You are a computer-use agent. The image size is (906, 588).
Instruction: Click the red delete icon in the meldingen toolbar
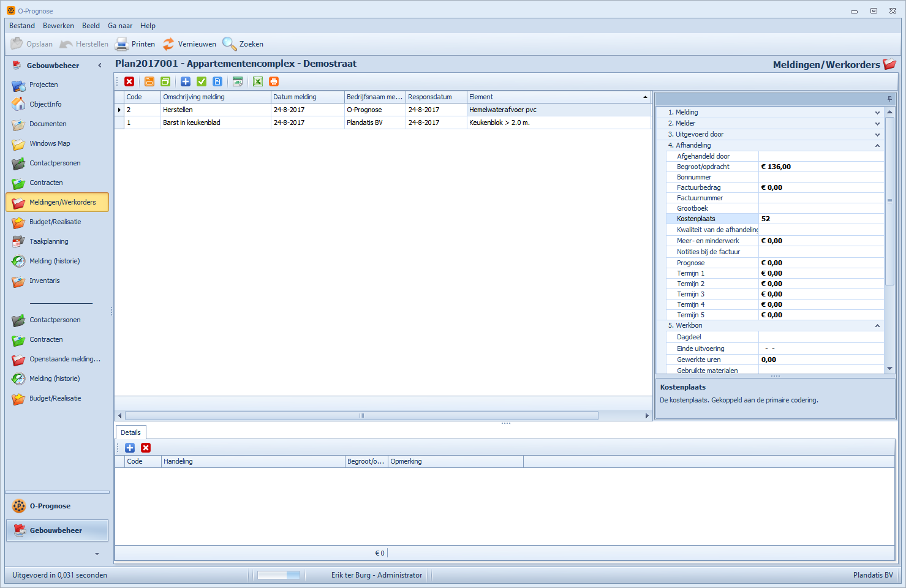129,81
